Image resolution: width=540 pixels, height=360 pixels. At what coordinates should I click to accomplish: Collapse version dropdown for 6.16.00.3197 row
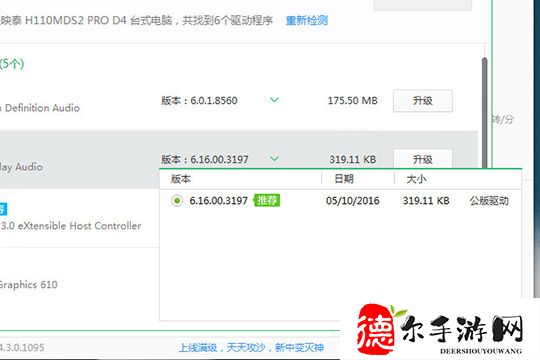274,159
